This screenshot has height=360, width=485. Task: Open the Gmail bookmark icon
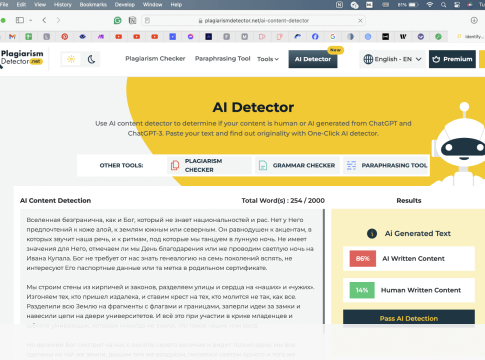(12, 37)
